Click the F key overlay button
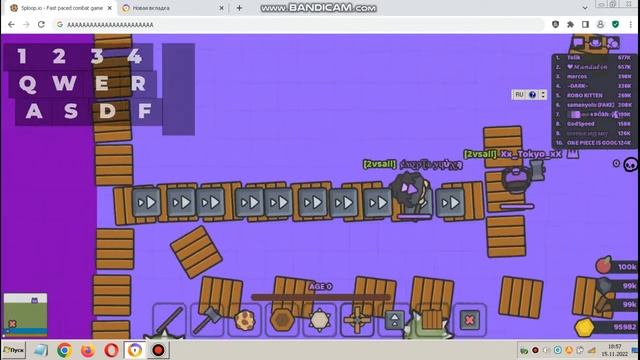Screen dimensions: 640x360 (x=144, y=111)
